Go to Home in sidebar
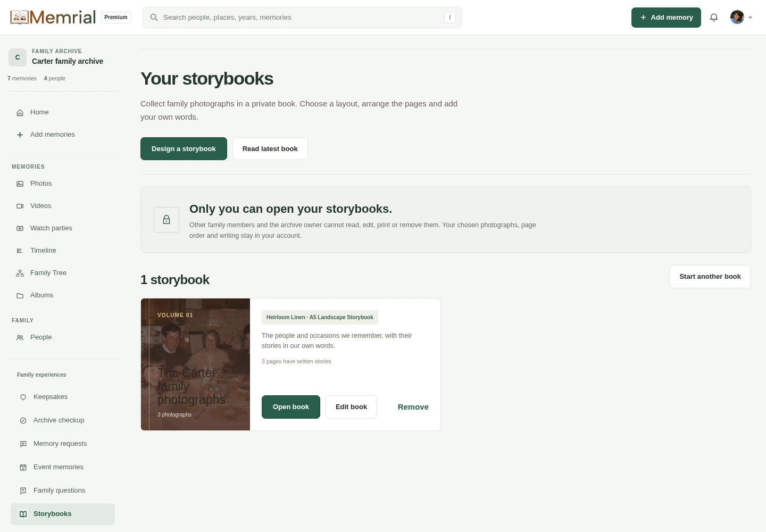Viewport: 766px width, 532px height. (x=63, y=112)
